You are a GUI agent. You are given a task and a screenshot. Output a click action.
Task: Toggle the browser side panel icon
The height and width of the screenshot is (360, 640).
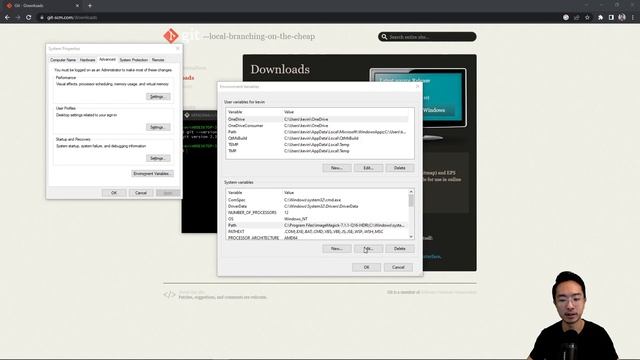[x=611, y=18]
